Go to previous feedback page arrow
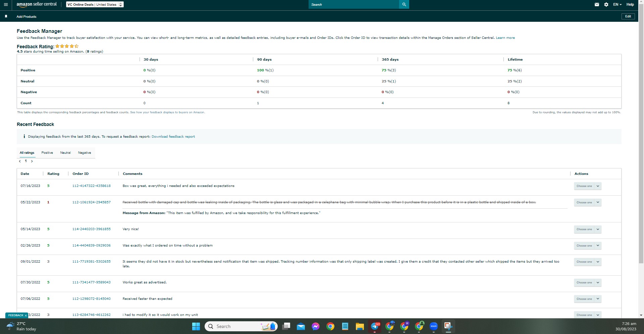 [20, 161]
